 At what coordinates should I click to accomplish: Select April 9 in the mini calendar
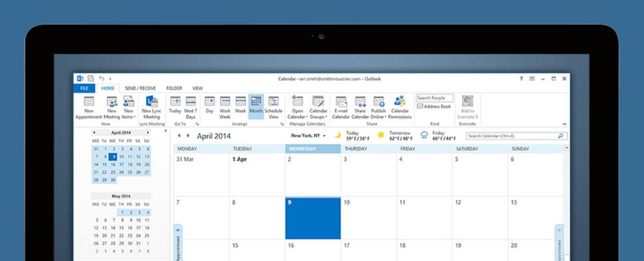113,157
